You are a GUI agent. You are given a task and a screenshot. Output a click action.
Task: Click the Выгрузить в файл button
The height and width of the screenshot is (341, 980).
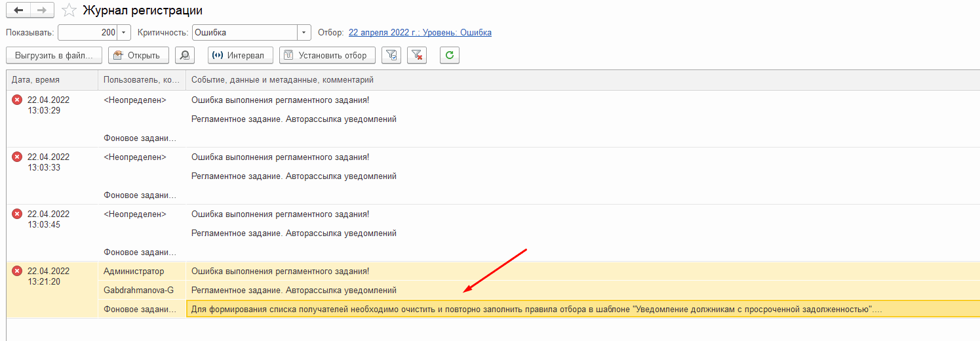tap(54, 55)
